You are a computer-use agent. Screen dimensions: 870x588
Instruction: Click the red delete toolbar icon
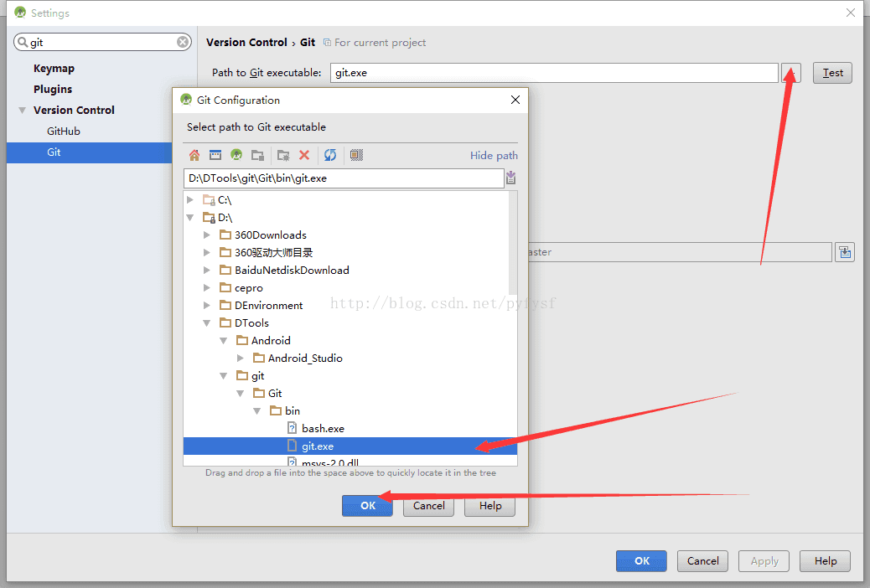pyautogui.click(x=304, y=155)
